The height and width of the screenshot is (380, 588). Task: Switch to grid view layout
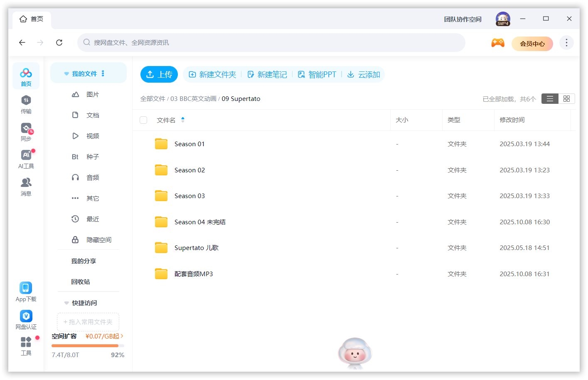click(566, 98)
